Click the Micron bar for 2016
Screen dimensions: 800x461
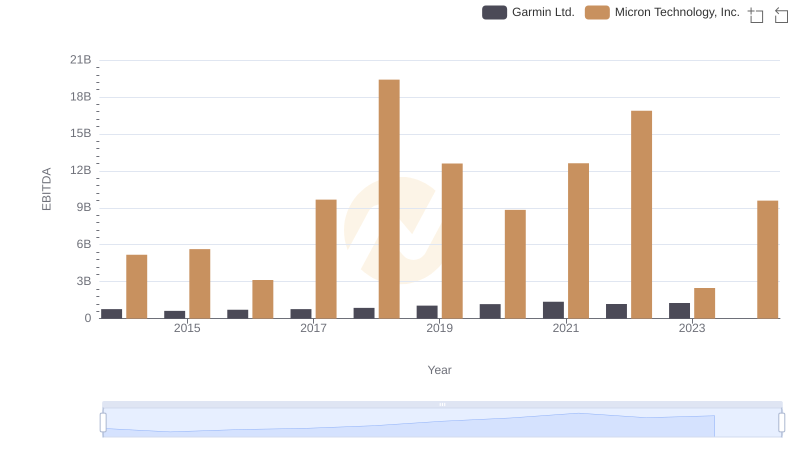(x=263, y=299)
